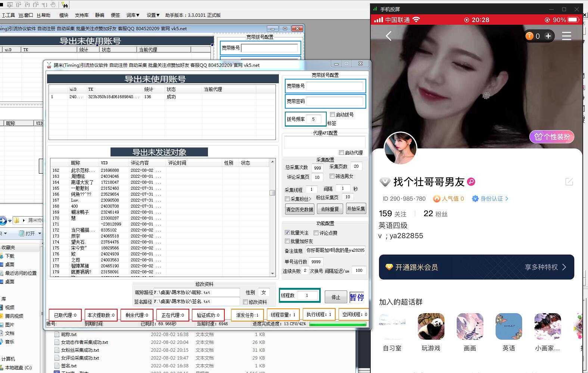Open the 英语 group icon

coord(508,326)
